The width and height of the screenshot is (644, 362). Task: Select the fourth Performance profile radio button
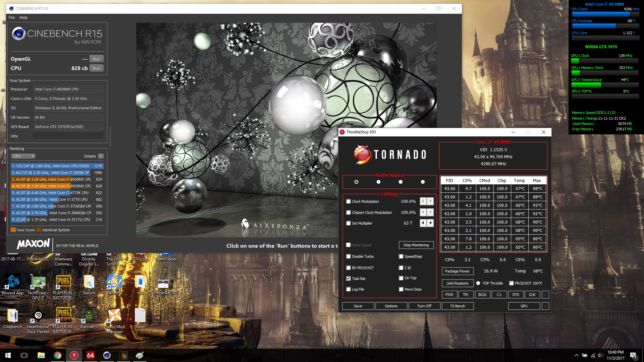[x=423, y=182]
